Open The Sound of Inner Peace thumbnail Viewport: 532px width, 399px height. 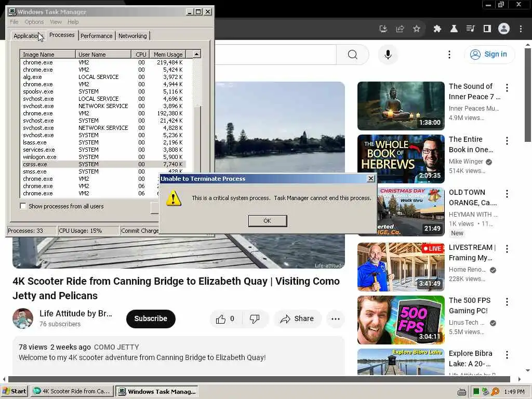tap(401, 106)
